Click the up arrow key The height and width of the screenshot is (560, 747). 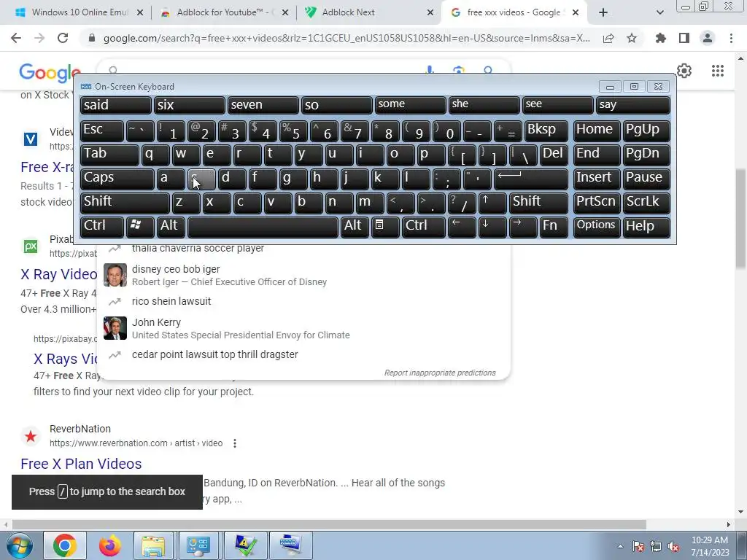point(492,203)
